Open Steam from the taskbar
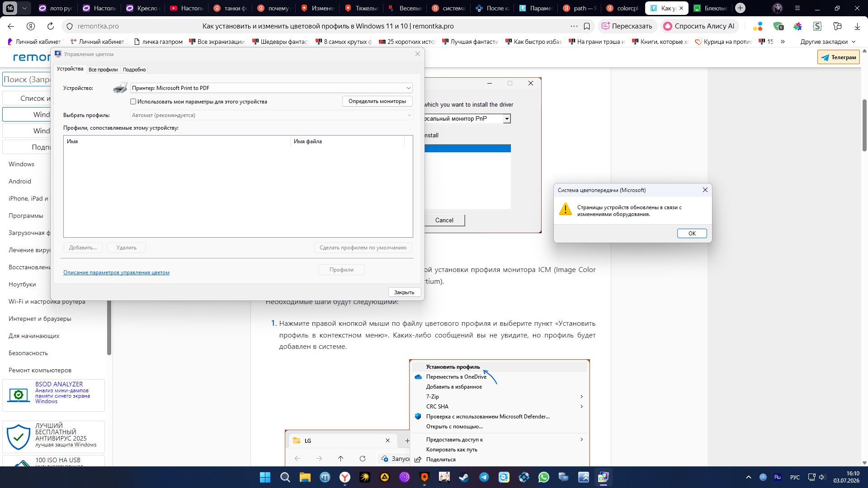The width and height of the screenshot is (868, 488). point(464,477)
